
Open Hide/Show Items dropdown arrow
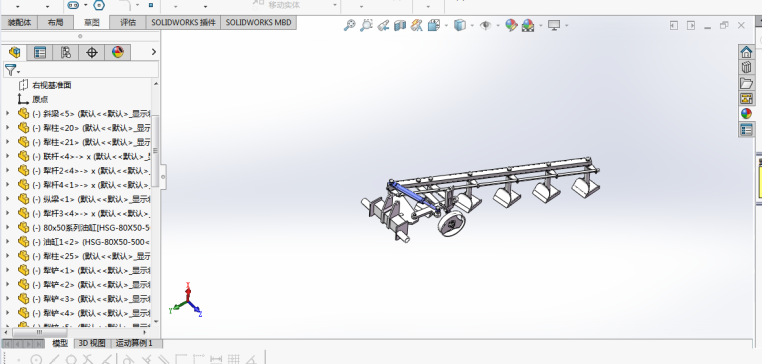point(498,25)
